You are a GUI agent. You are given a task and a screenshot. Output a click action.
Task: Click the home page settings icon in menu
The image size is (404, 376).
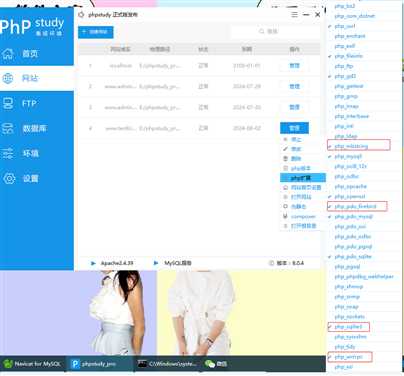(285, 187)
